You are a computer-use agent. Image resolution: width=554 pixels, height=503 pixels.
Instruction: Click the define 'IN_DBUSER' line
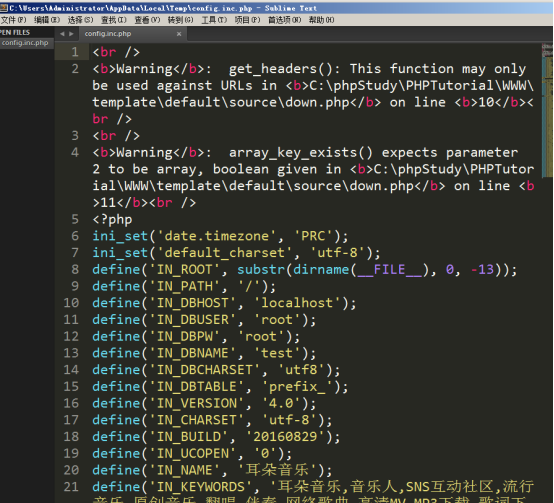tap(204, 320)
